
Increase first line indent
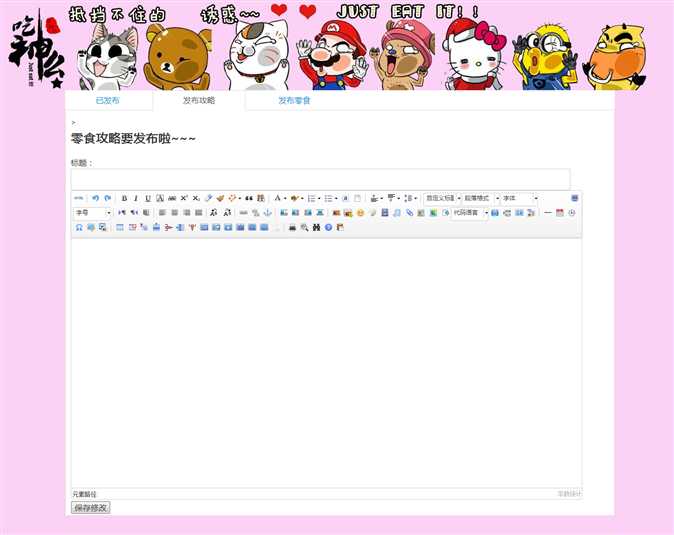point(146,213)
